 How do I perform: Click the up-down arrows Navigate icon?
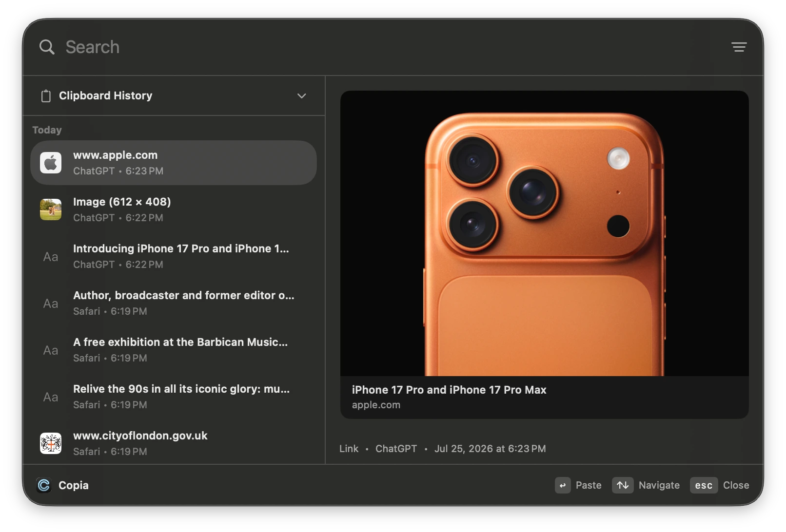[x=623, y=485]
